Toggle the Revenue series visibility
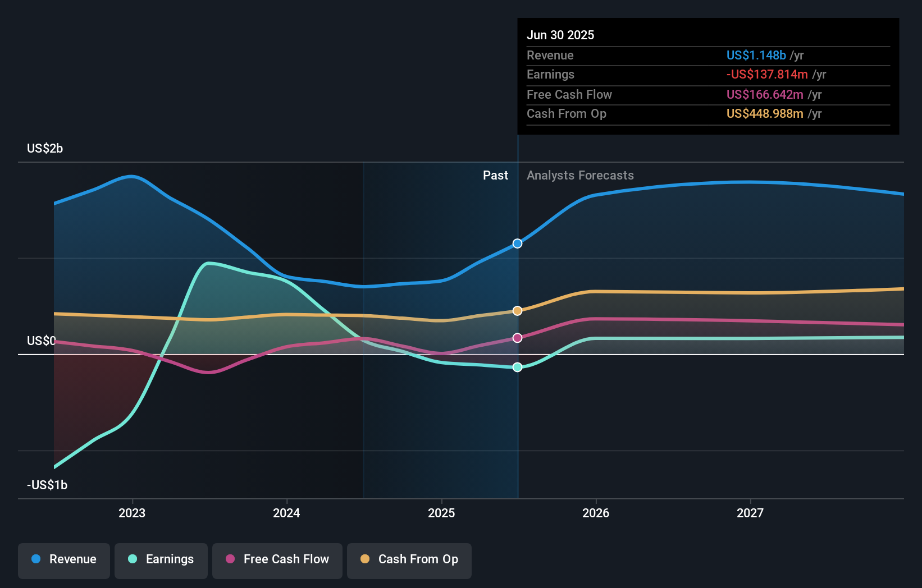 click(x=63, y=559)
